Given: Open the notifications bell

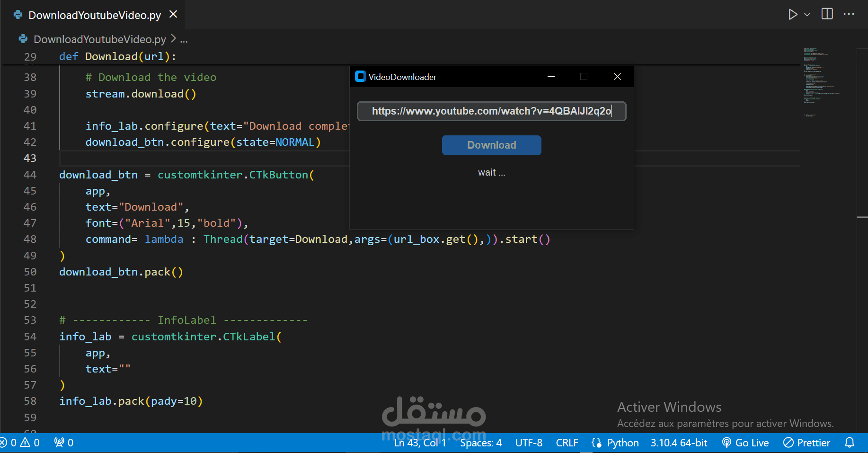Looking at the screenshot, I should pos(850,443).
